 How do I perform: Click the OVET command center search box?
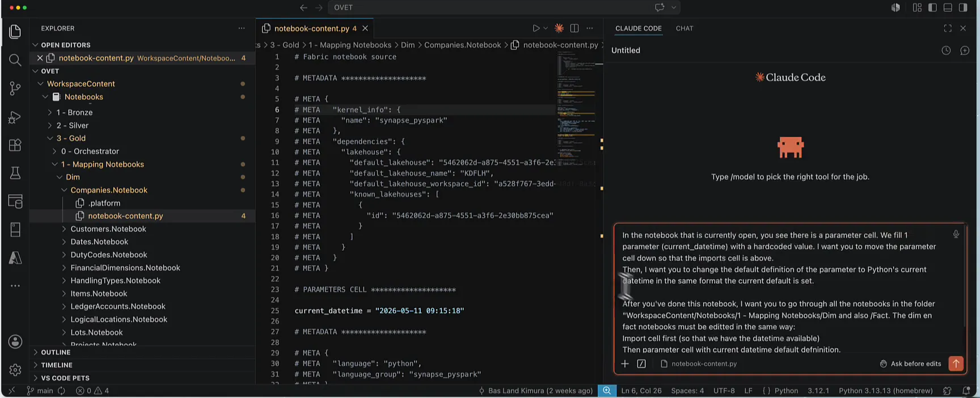coord(503,7)
